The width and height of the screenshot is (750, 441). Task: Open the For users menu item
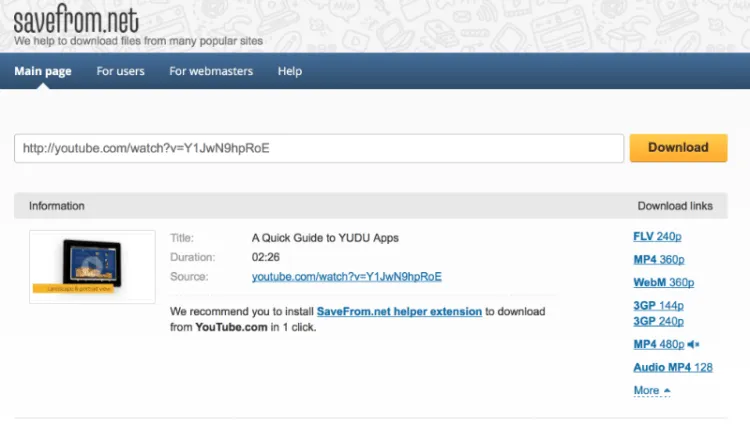tap(121, 71)
